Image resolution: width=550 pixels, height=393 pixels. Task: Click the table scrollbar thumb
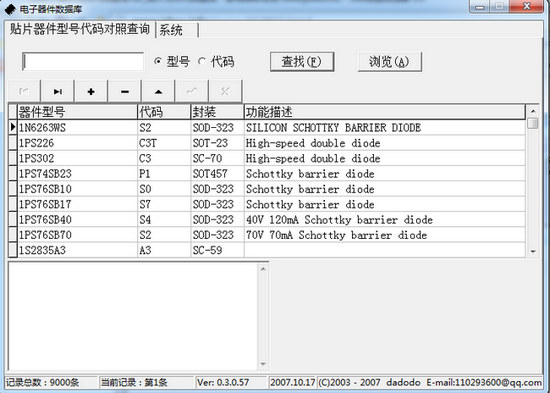533,123
